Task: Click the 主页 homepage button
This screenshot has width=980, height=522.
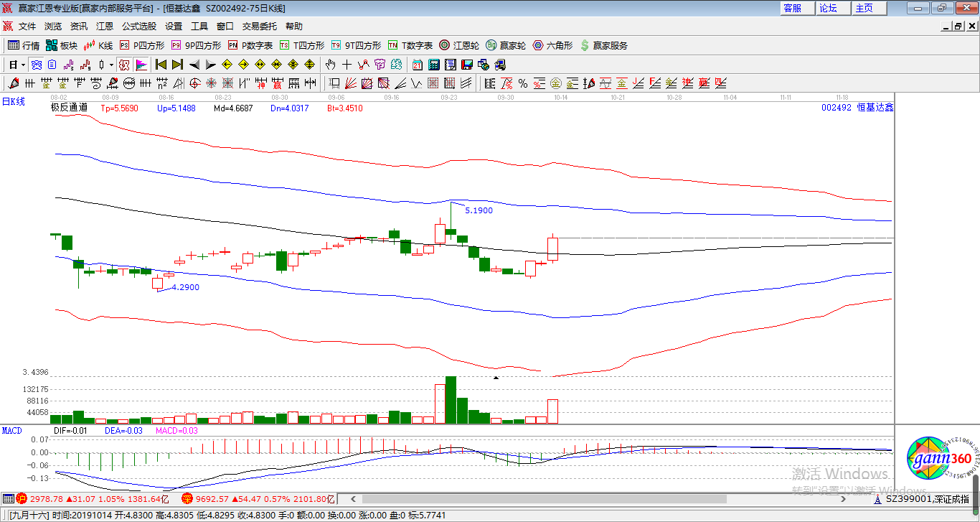Action: pos(870,8)
